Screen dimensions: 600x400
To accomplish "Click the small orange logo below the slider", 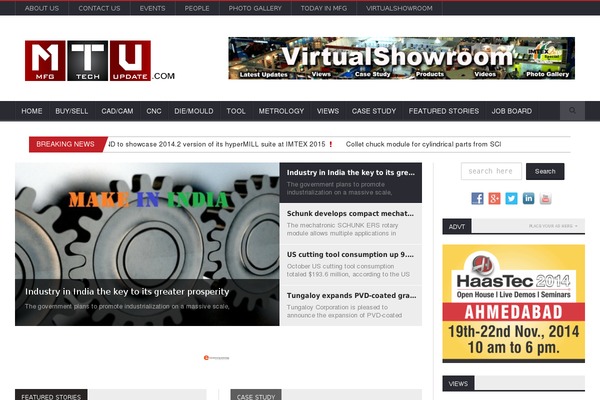I will [216, 358].
